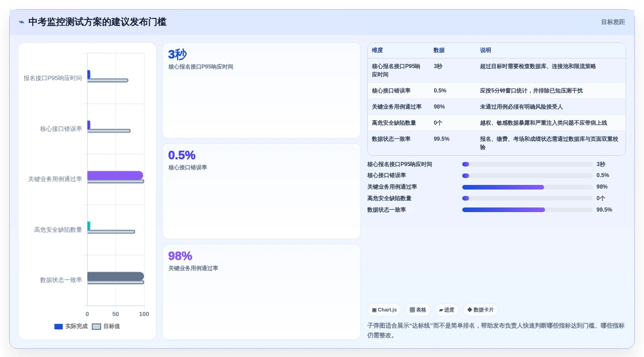644x357 pixels.
Task: Click the 100 tick on chart axis
Action: [144, 314]
